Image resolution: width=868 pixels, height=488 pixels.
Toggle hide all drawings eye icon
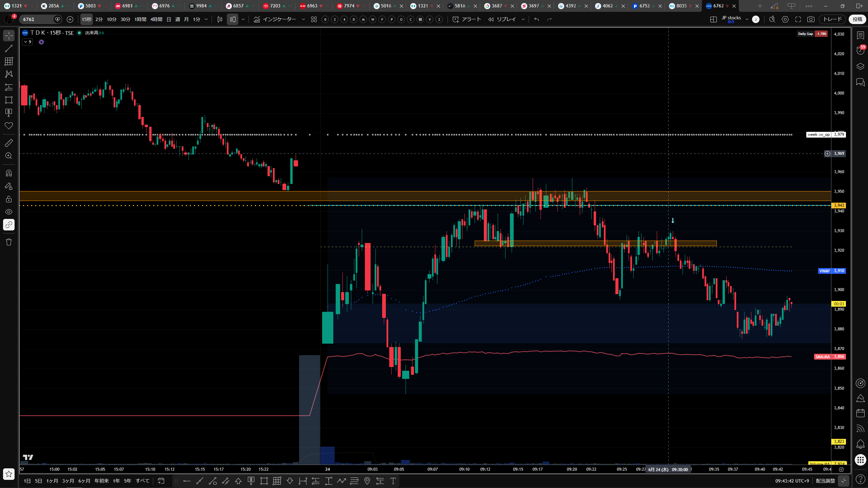(x=9, y=212)
